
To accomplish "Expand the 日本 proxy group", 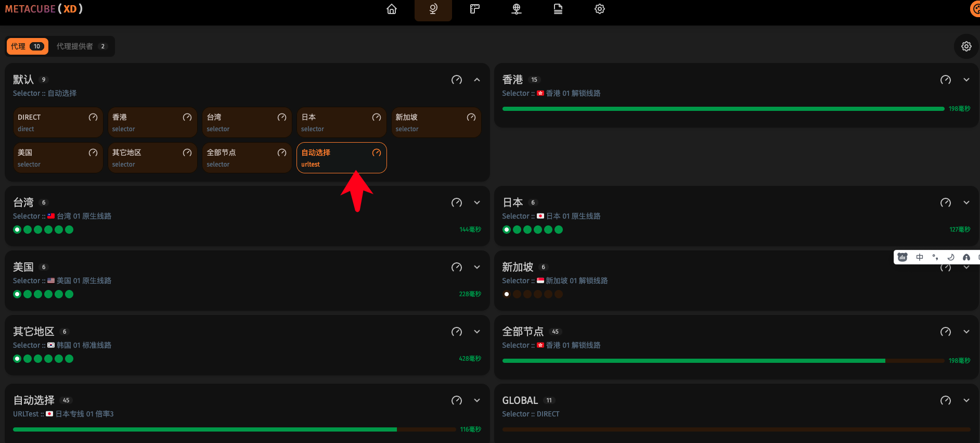I will (x=966, y=202).
